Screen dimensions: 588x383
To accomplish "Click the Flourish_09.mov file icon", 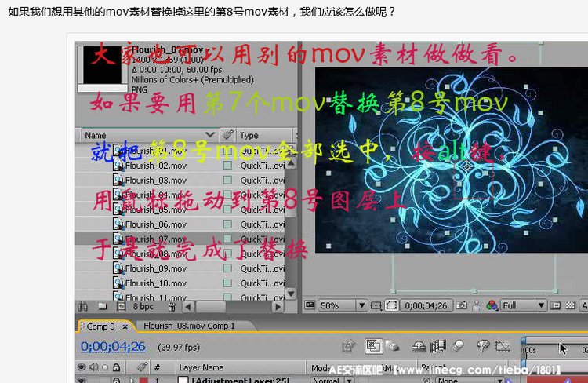I will pyautogui.click(x=118, y=268).
